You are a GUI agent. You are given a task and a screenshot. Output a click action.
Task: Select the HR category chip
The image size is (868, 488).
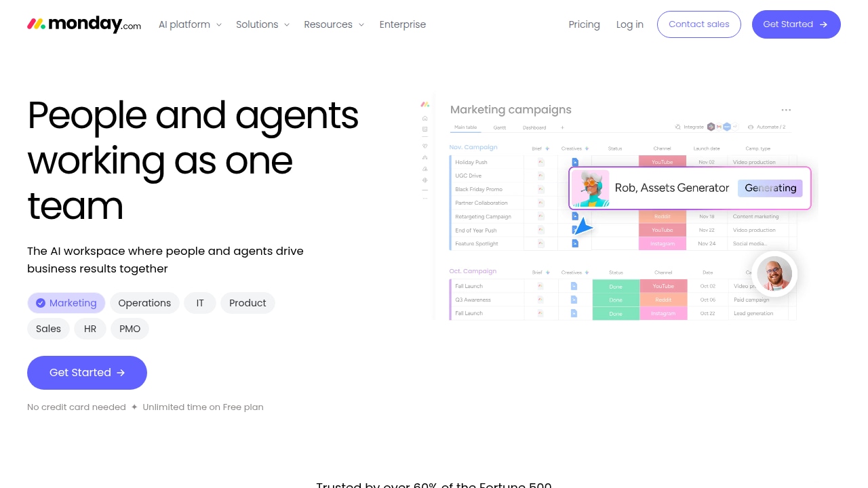click(90, 329)
